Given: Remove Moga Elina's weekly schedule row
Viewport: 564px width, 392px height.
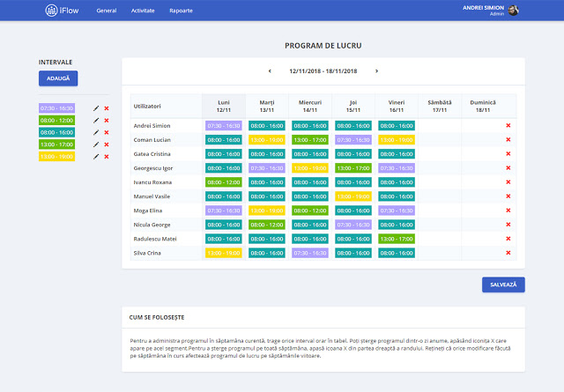Looking at the screenshot, I should point(508,211).
